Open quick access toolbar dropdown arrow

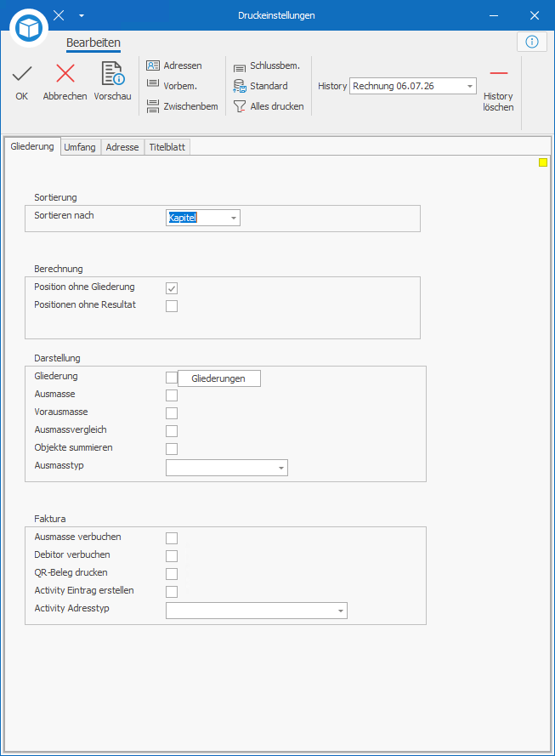coord(82,15)
